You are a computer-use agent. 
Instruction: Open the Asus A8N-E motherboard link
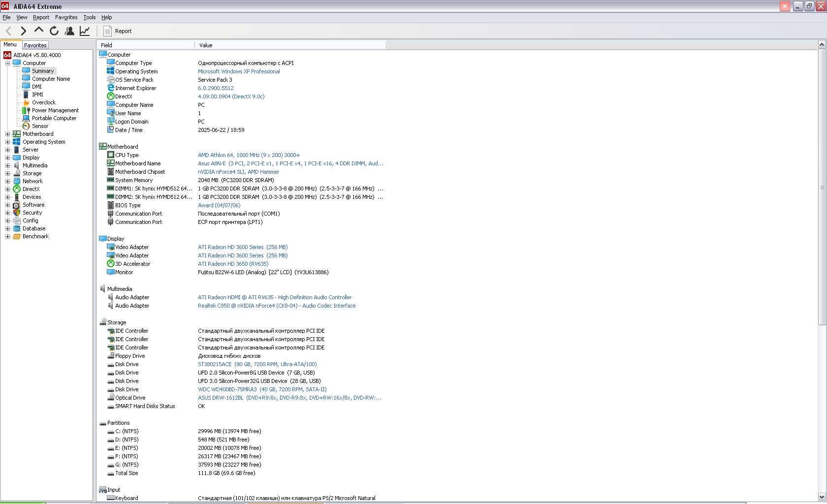coord(290,163)
